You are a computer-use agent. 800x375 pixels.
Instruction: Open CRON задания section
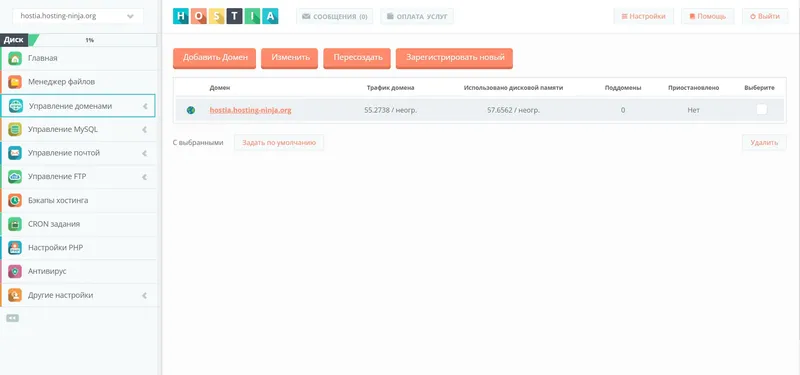78,224
